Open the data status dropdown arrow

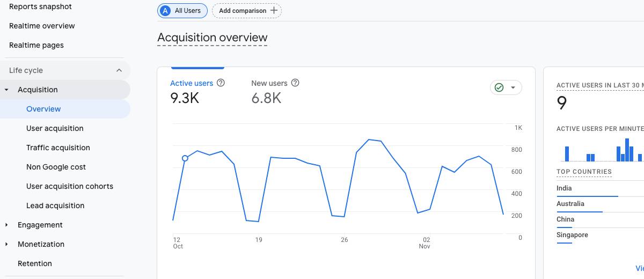(513, 87)
